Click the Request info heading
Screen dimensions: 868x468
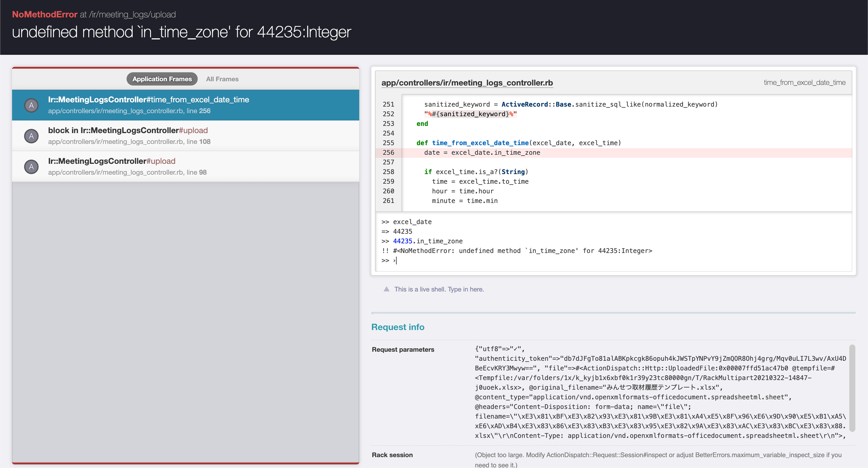398,327
